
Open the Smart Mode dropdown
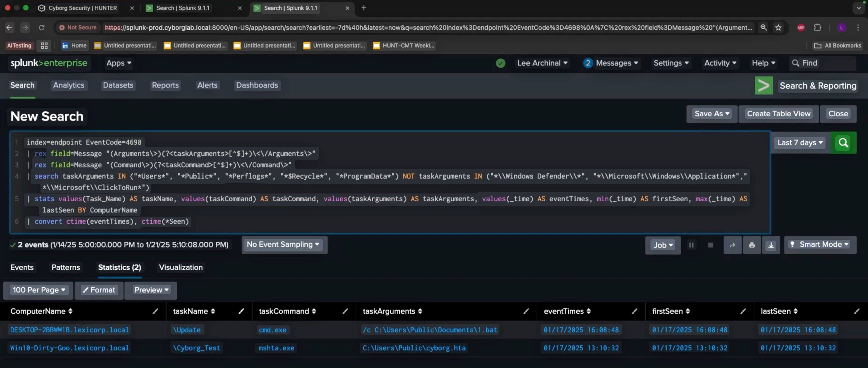pos(820,245)
